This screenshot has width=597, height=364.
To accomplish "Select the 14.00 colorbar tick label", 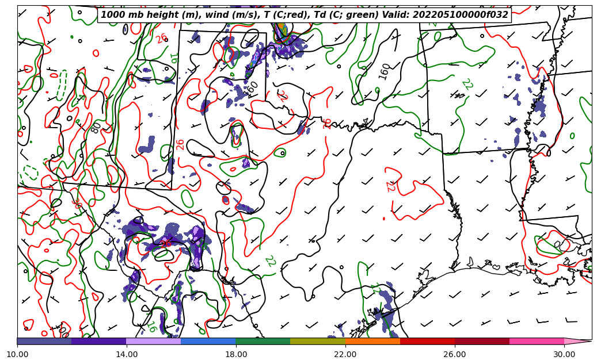I will [127, 355].
